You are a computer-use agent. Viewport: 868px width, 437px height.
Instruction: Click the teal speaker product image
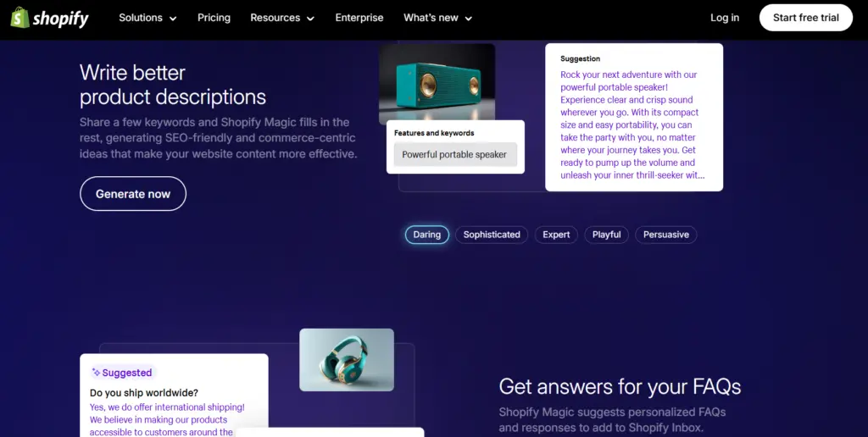(x=437, y=83)
